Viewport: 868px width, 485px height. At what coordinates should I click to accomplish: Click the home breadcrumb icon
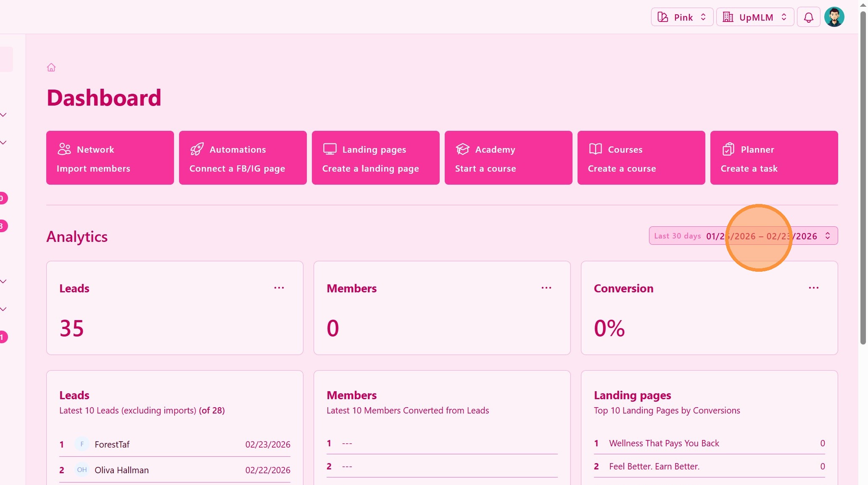[x=51, y=67]
